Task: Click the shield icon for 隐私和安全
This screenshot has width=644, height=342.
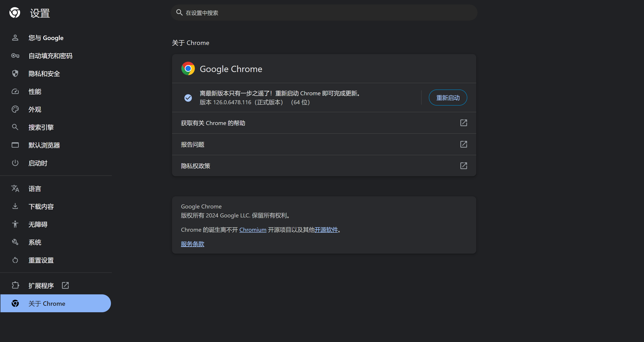Action: coord(15,74)
